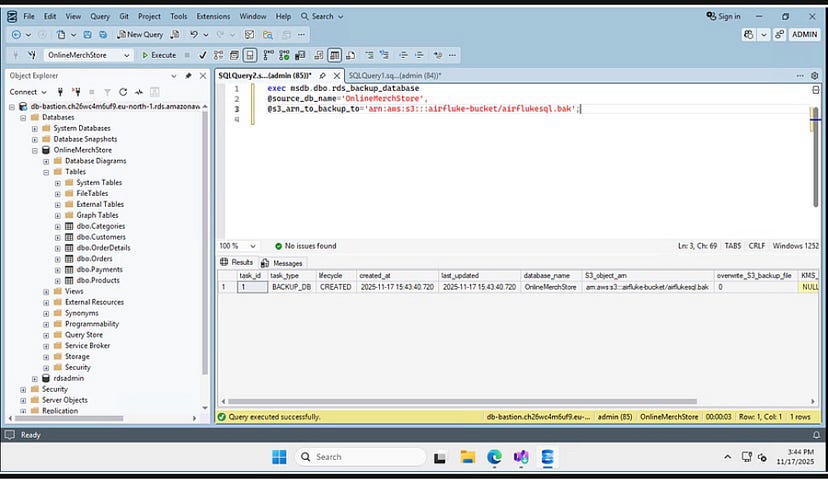The image size is (828, 479).
Task: Toggle Include Live Query Statistics
Action: pos(284,55)
